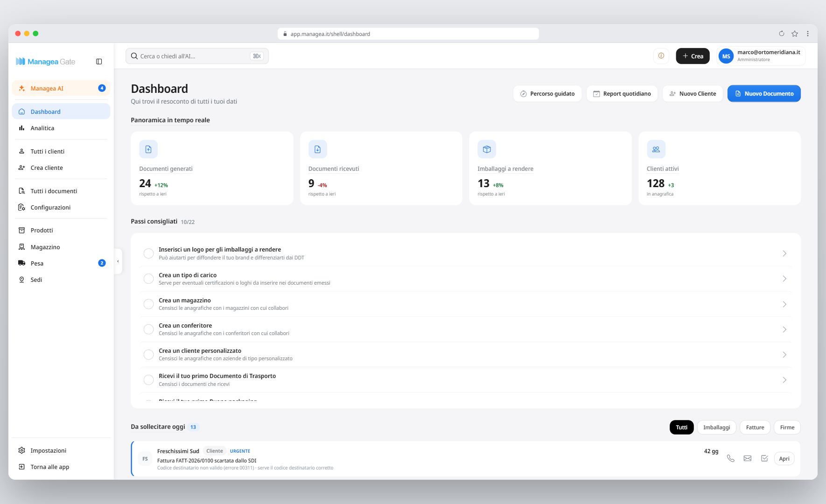The height and width of the screenshot is (504, 826).
Task: Toggle the sidebar panel icon
Action: (99, 62)
